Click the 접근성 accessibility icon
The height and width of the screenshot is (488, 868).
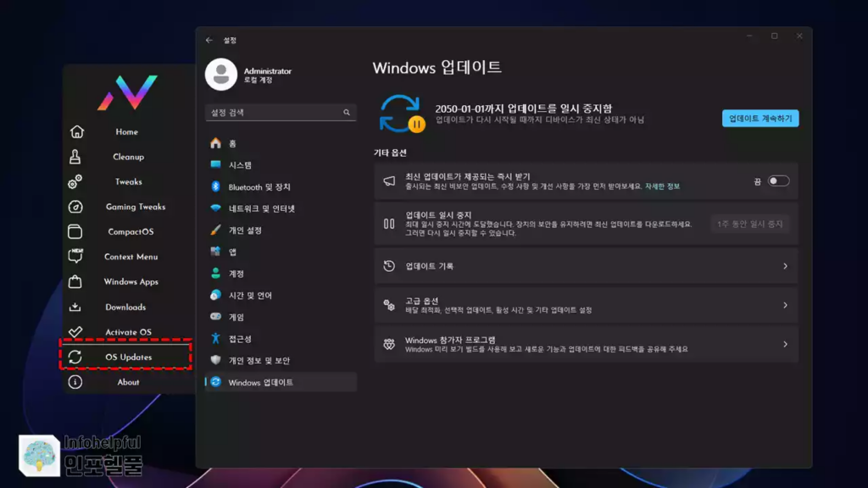pyautogui.click(x=216, y=338)
